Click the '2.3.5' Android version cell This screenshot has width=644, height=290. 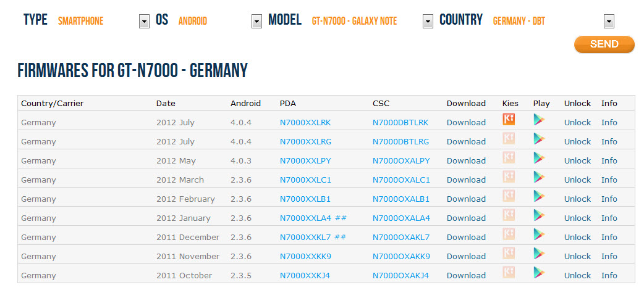pyautogui.click(x=240, y=276)
